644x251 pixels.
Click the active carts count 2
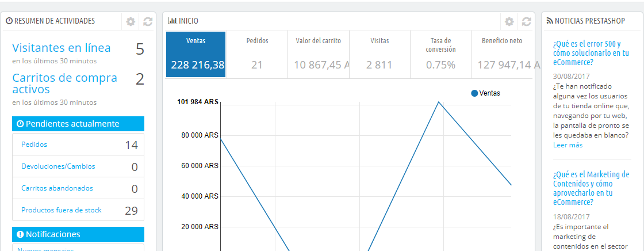140,79
